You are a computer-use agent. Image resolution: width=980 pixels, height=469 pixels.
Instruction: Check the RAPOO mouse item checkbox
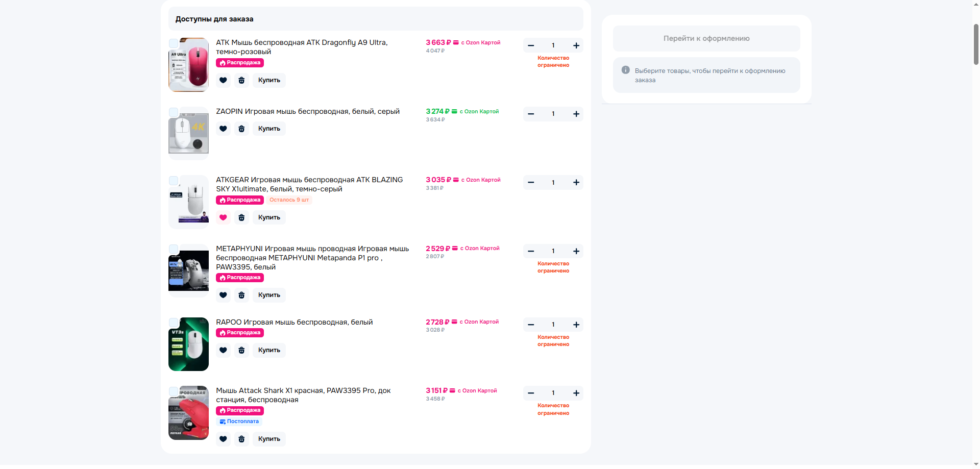point(174,323)
